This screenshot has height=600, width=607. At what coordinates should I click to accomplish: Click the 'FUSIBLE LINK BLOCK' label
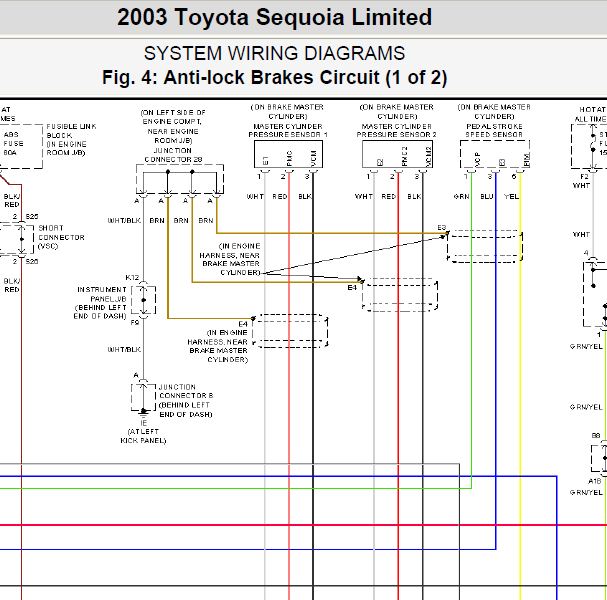click(x=72, y=131)
